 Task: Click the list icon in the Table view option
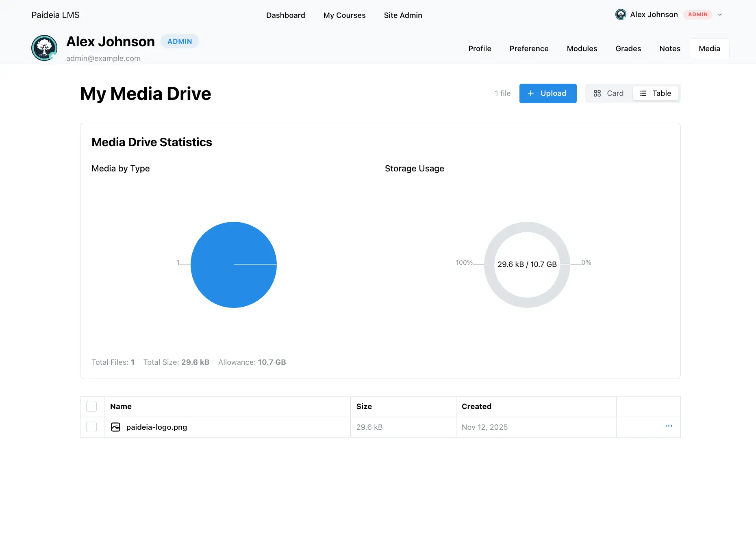click(643, 93)
